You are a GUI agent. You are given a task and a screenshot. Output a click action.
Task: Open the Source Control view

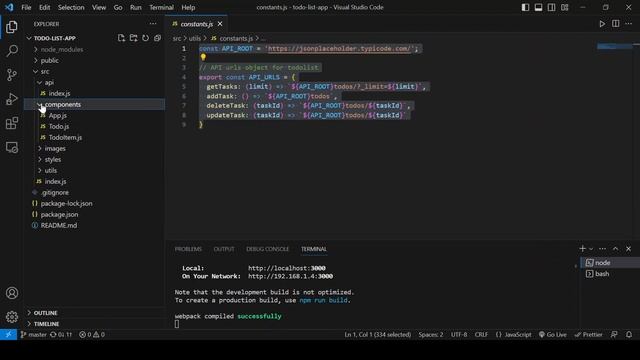point(12,75)
